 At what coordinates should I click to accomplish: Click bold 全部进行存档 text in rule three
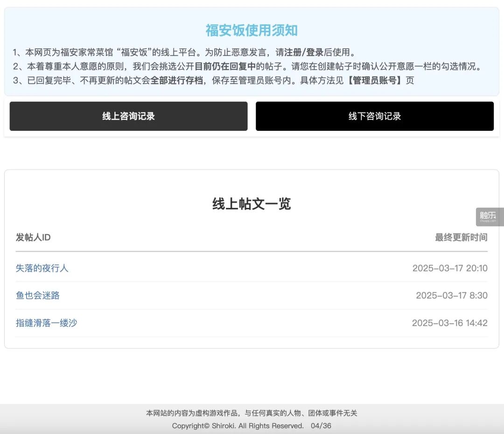coord(176,80)
